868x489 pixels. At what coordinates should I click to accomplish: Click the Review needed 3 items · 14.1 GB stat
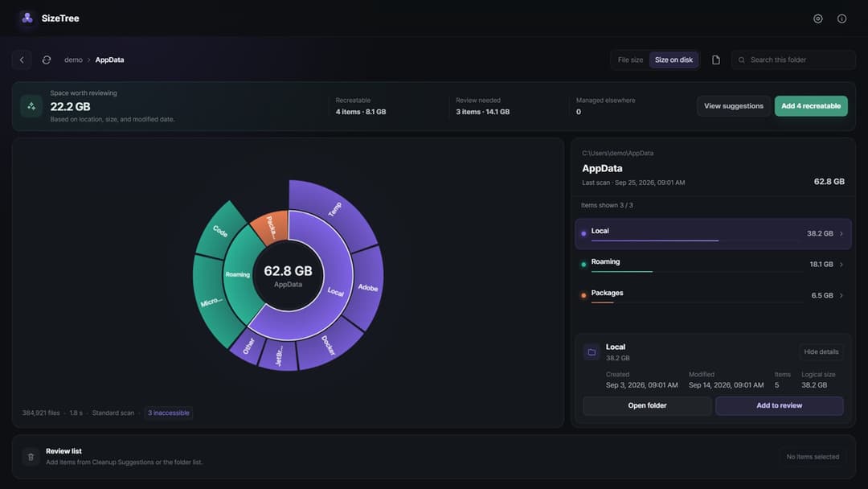[483, 106]
